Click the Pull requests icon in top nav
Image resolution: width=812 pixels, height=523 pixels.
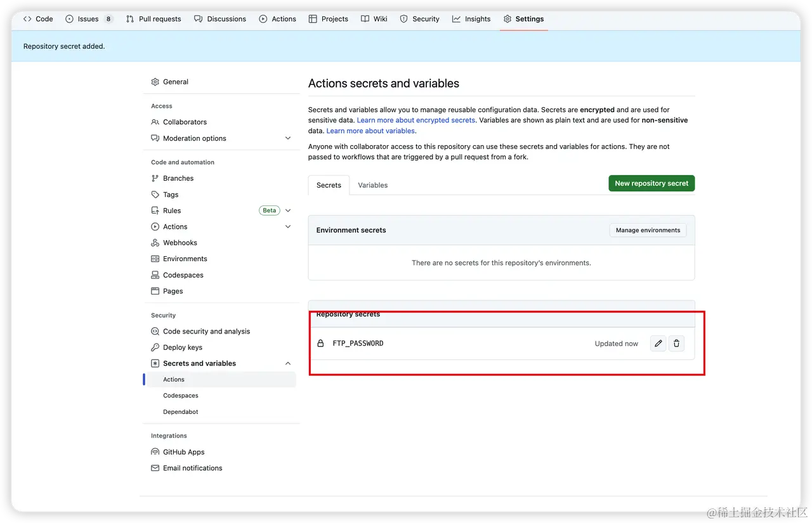point(130,19)
